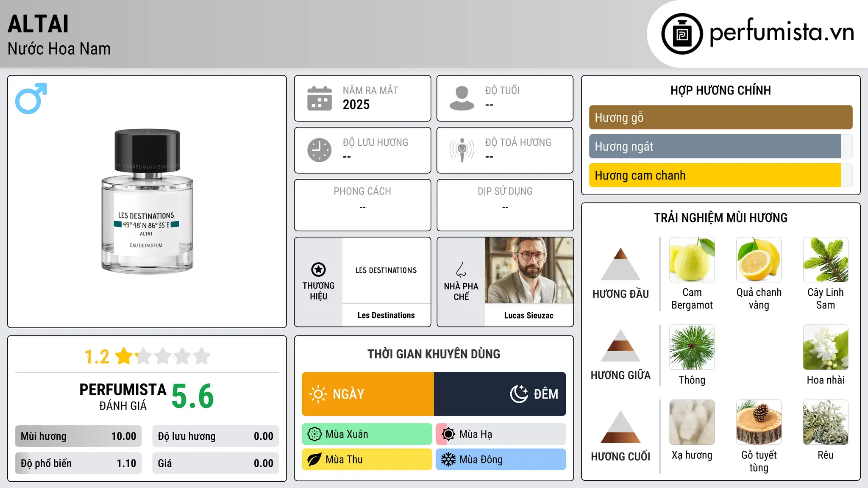Click the star badge icon above Thương Hiệu
Viewport: 868px width, 488px height.
tap(318, 269)
